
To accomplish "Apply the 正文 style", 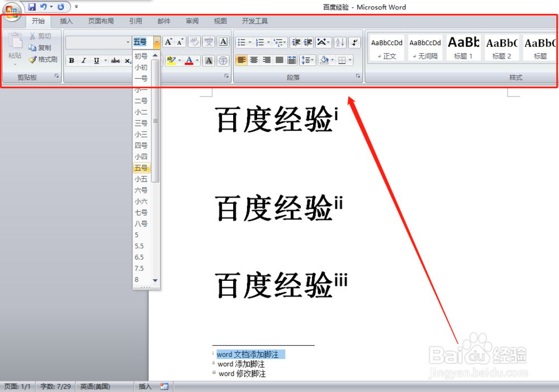I will coord(387,47).
